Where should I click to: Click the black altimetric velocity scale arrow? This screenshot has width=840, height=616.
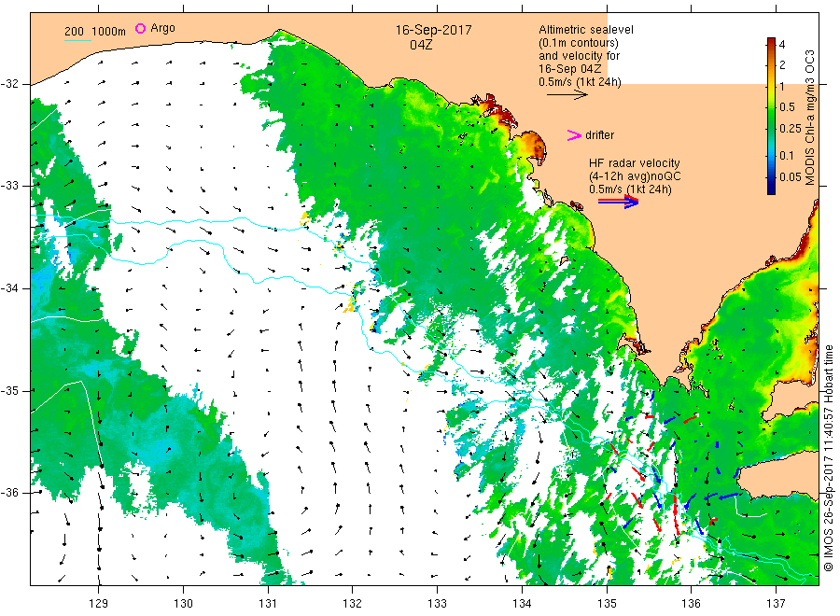(x=567, y=95)
